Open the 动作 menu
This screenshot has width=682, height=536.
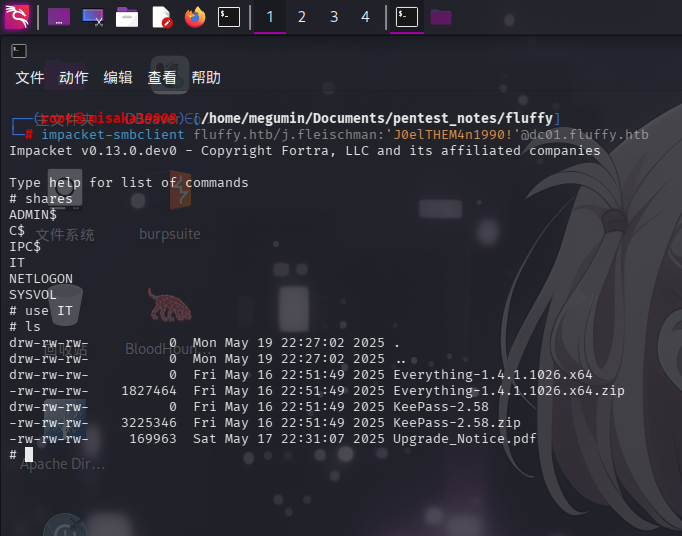[x=74, y=78]
